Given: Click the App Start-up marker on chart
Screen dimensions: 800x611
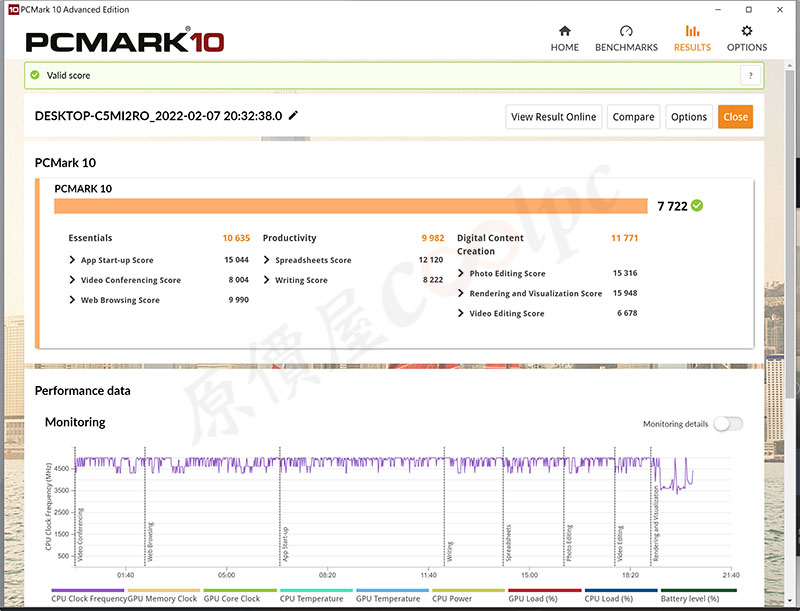Looking at the screenshot, I should 285,544.
